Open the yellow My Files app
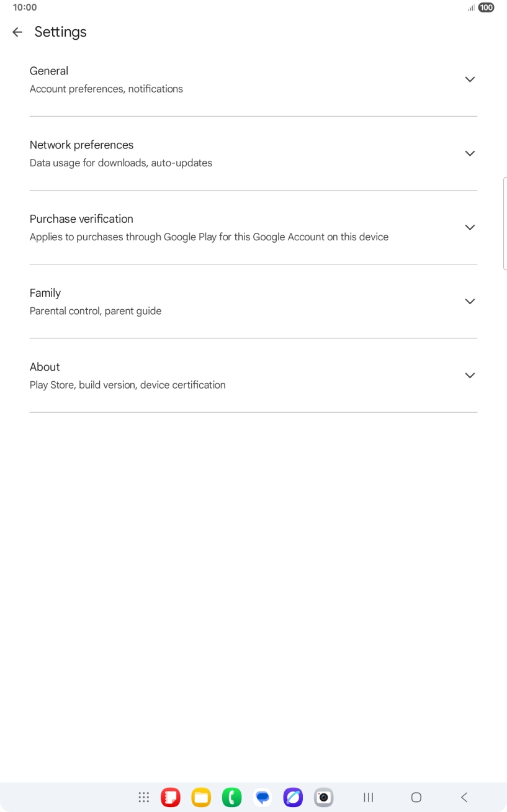The image size is (507, 812). click(201, 797)
